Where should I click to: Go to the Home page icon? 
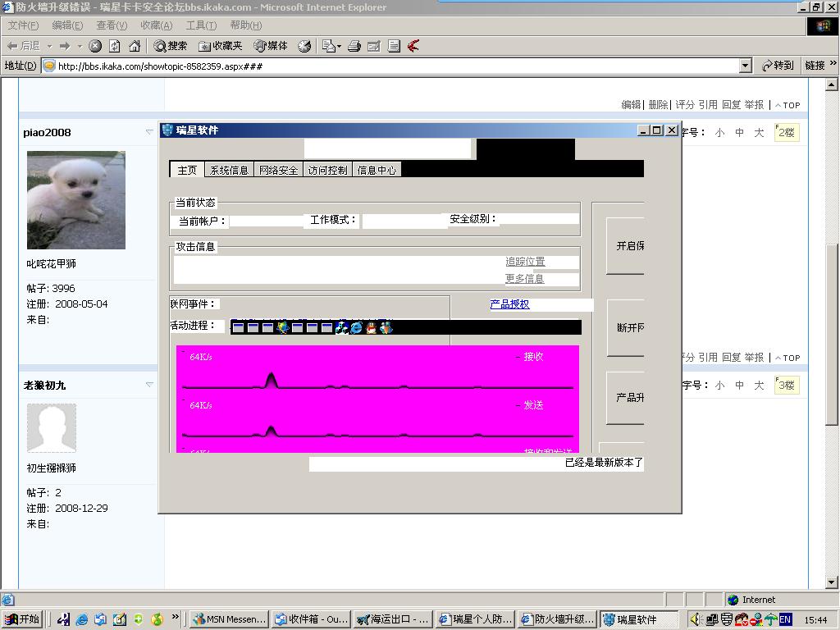coord(135,46)
